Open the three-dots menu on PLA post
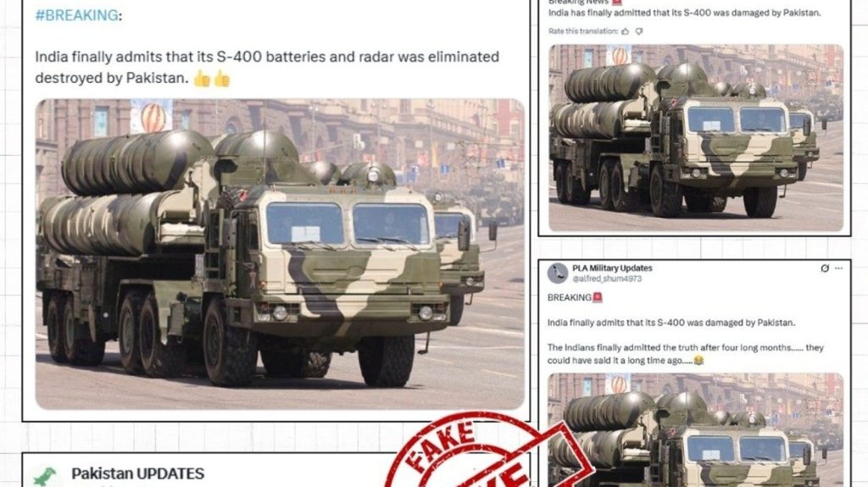 coord(838,268)
